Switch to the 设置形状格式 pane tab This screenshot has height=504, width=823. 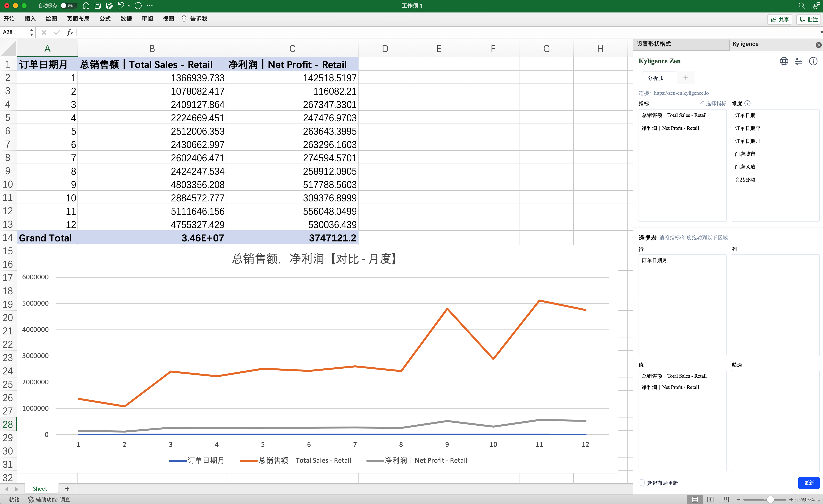tap(653, 44)
